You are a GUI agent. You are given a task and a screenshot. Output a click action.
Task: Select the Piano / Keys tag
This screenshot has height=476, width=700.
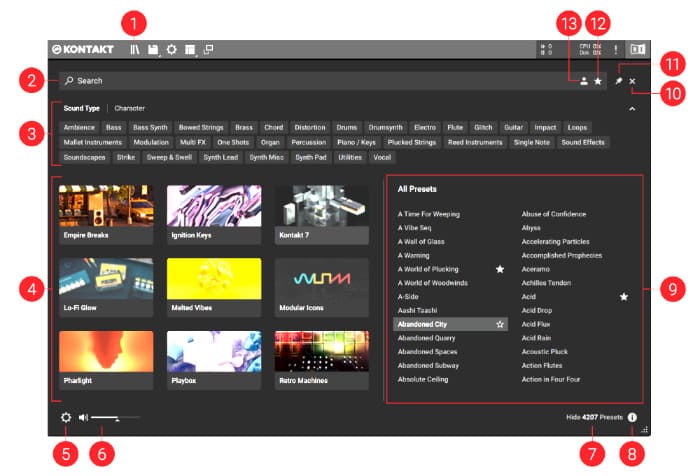tap(356, 142)
